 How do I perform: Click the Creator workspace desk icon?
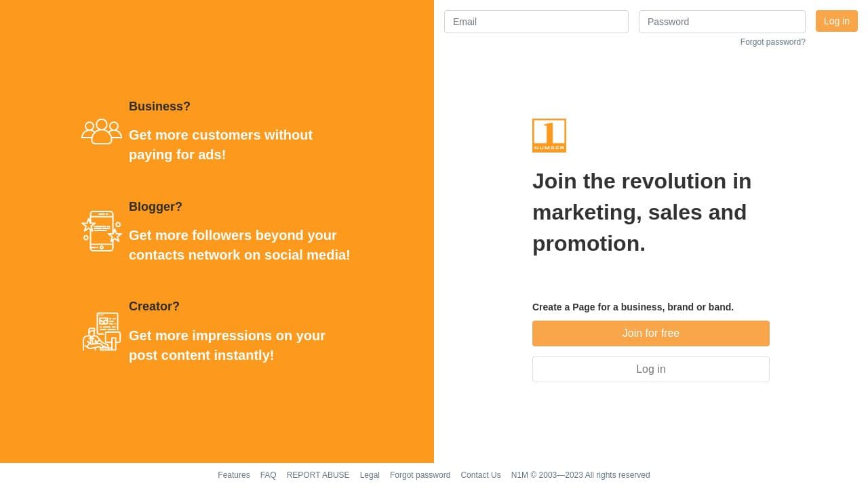click(102, 331)
